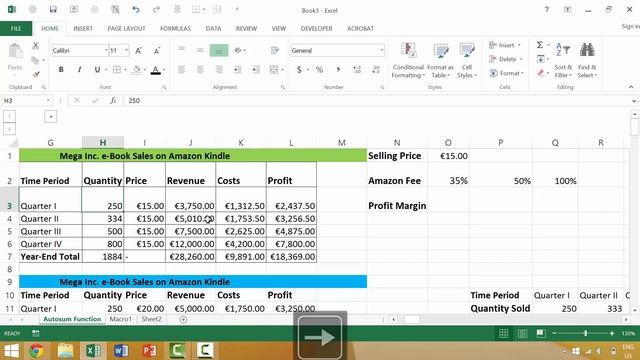
Task: Select the Macro1 sheet tab
Action: [120, 319]
